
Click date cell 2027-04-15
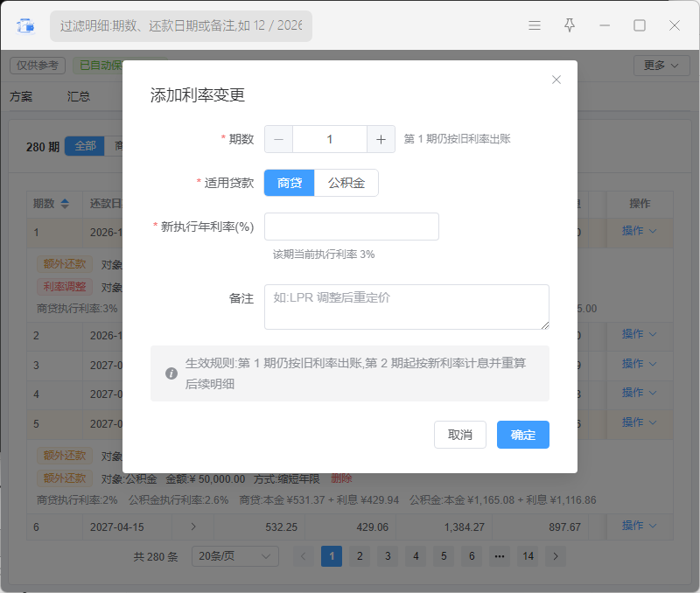coord(117,527)
